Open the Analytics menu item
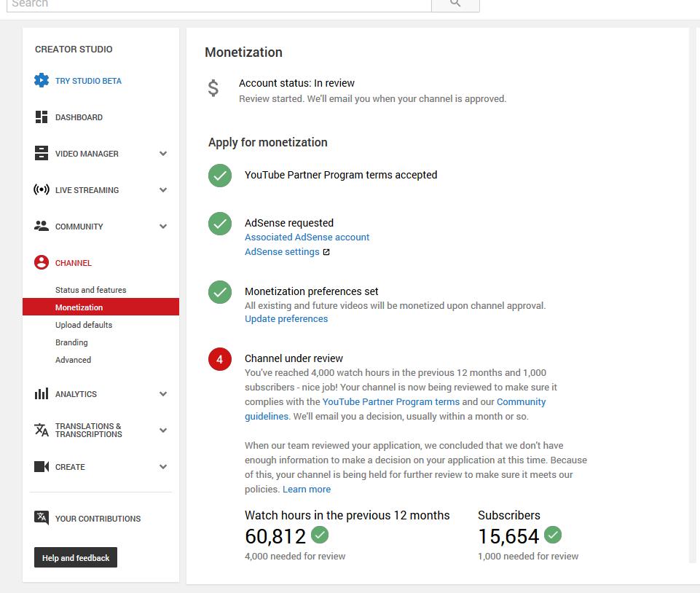 tap(76, 394)
